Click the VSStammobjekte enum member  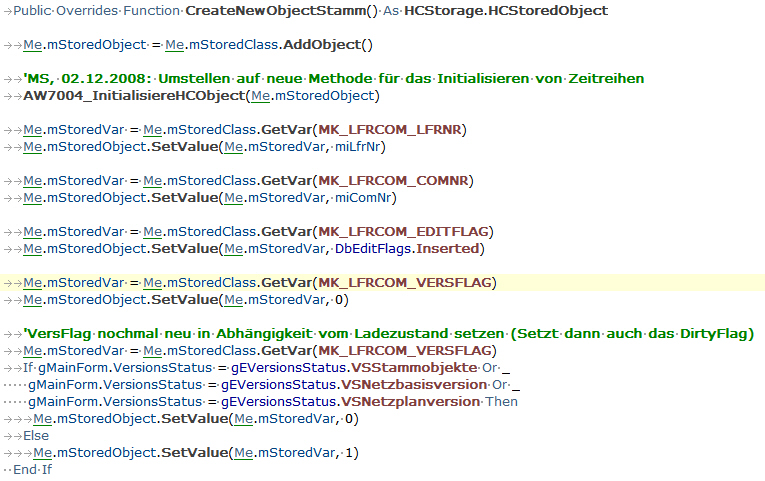coord(414,368)
